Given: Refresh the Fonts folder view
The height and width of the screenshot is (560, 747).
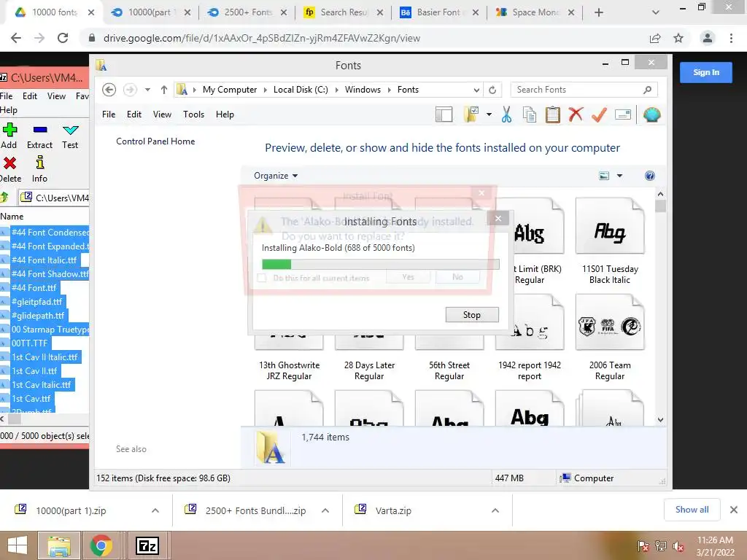Looking at the screenshot, I should (x=492, y=90).
